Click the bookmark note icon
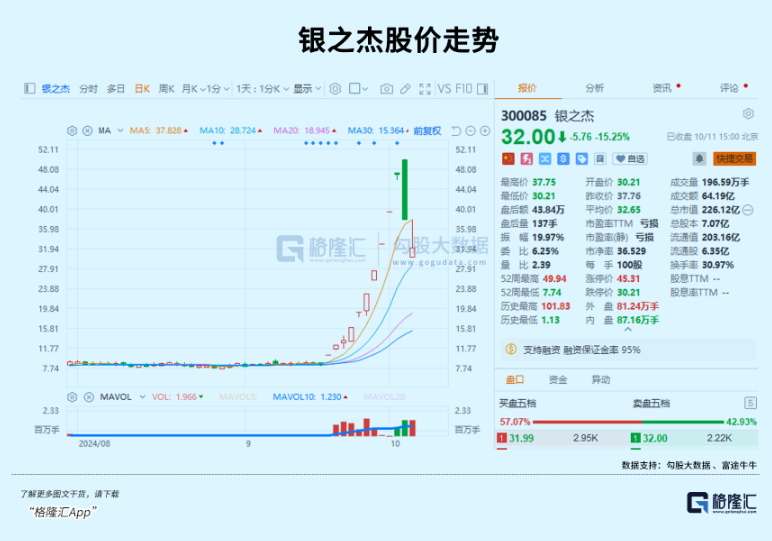Image resolution: width=772 pixels, height=541 pixels. point(600,159)
